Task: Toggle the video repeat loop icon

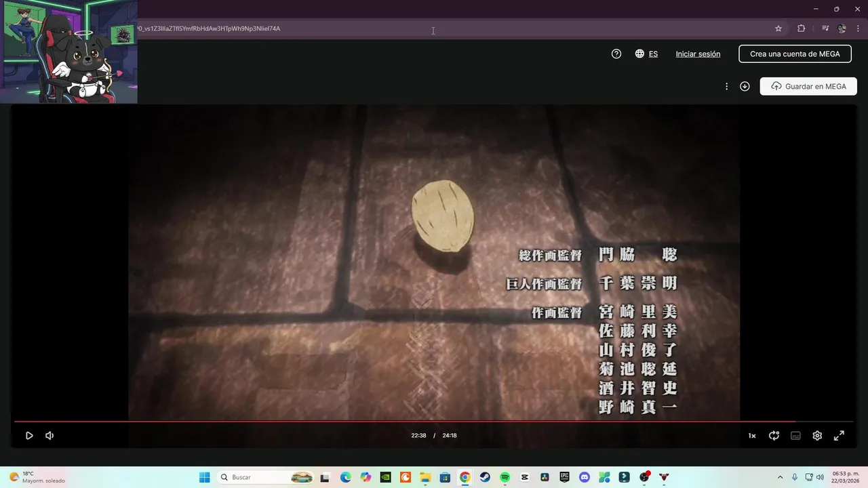Action: coord(774,436)
